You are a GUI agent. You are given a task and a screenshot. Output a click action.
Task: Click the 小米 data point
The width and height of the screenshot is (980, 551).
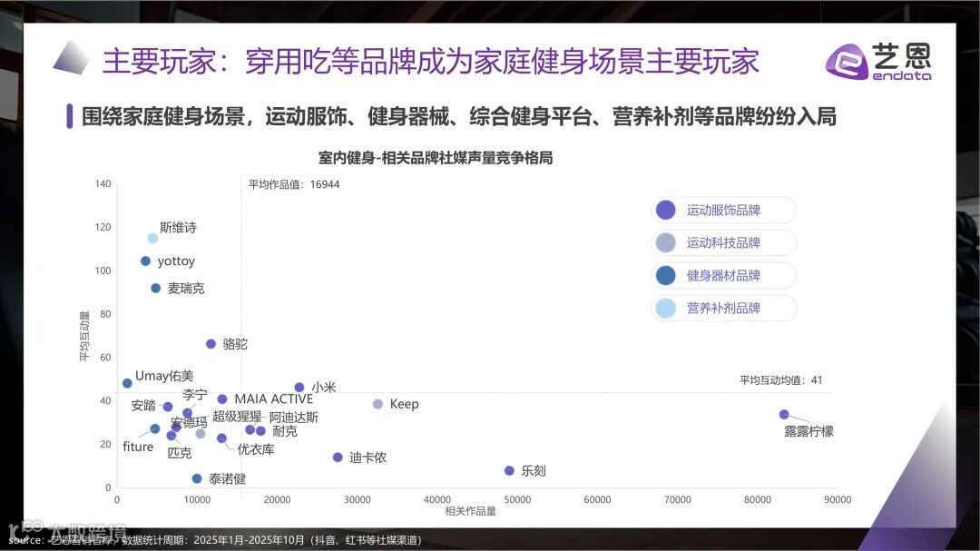tap(299, 388)
